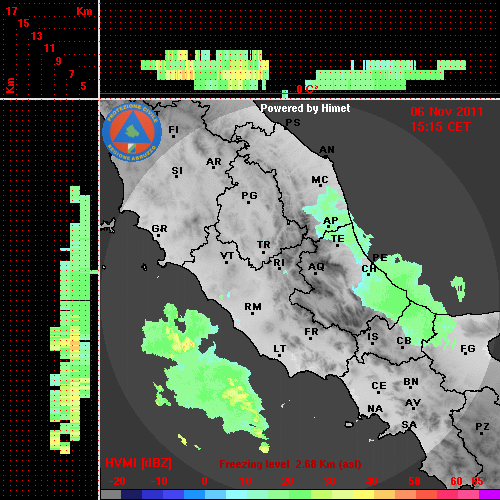Click the 30 value on dBZ scale

329,481
